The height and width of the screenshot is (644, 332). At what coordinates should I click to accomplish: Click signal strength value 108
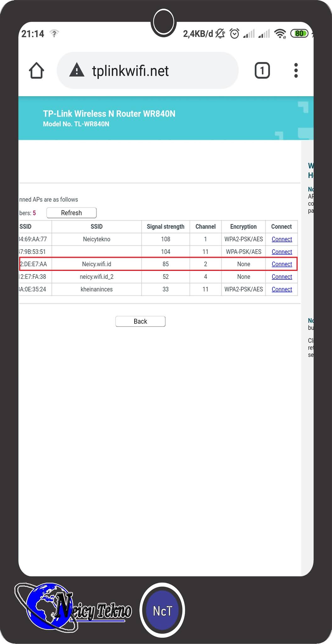(x=165, y=239)
